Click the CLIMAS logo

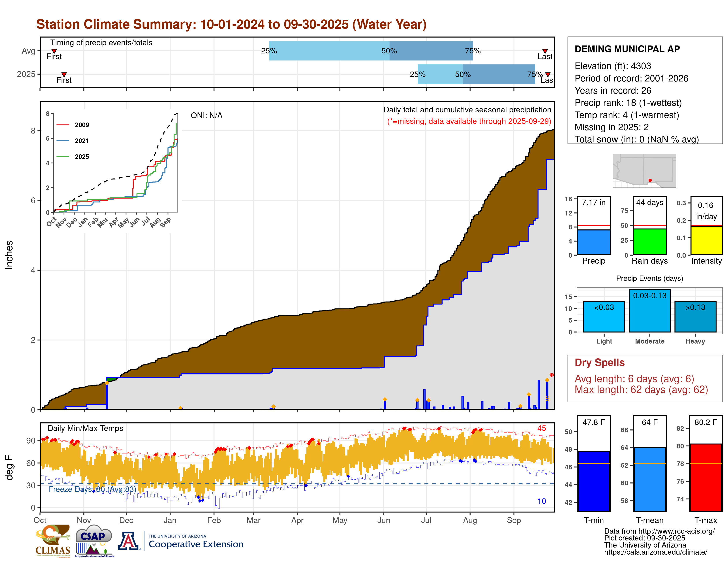tap(53, 541)
